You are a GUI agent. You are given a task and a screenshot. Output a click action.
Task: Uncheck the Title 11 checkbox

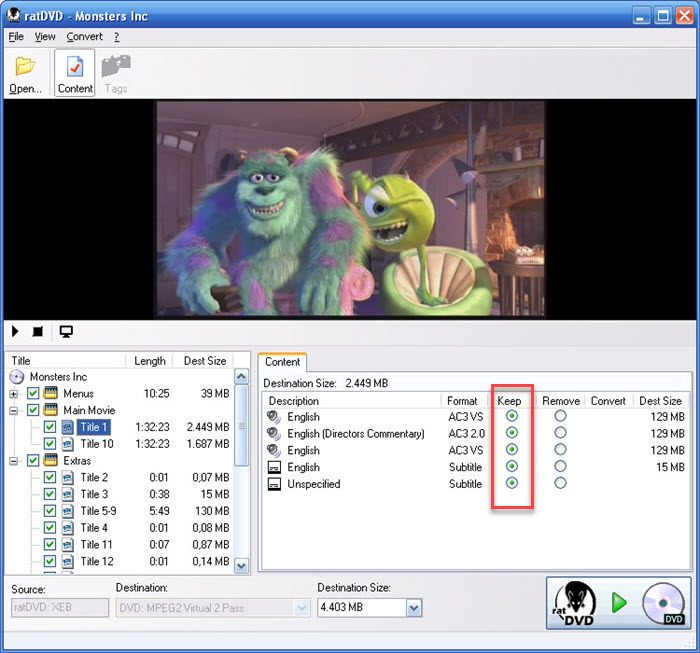click(x=50, y=545)
